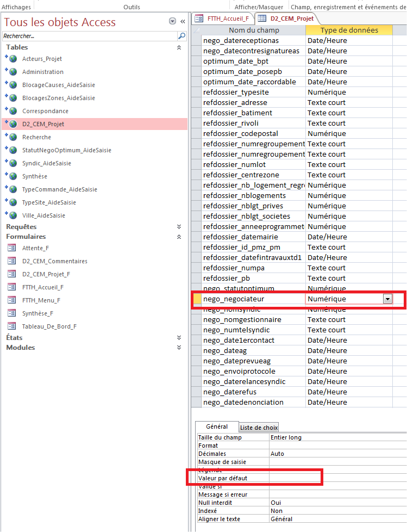Expand the Modules group
Image resolution: width=407 pixels, height=532 pixels.
click(x=179, y=348)
